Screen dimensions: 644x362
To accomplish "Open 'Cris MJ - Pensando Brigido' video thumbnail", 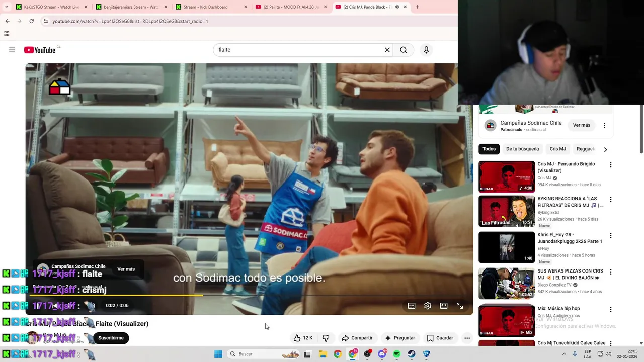I will click(x=507, y=176).
